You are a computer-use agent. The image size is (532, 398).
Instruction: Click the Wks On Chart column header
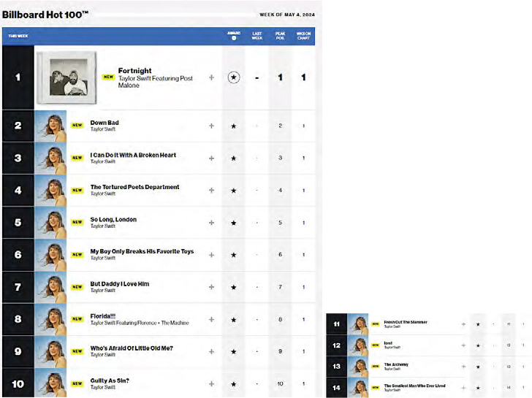tap(303, 36)
